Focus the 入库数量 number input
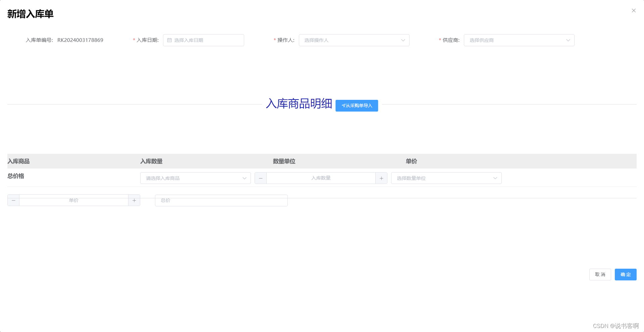This screenshot has width=644, height=332. [321, 178]
